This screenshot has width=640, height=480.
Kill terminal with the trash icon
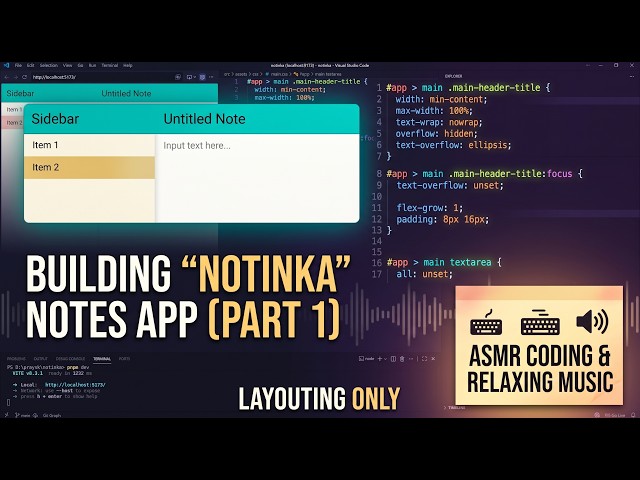click(x=402, y=359)
